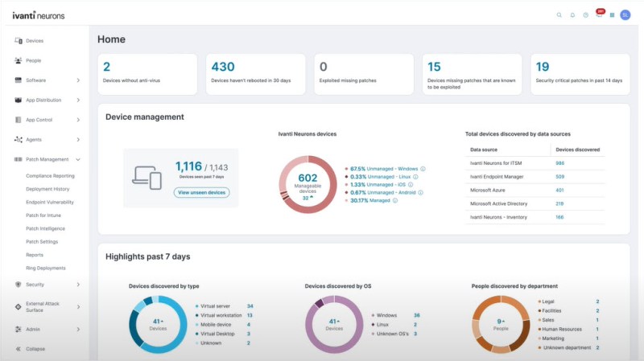Screen dimensions: 644x361
Task: Click the Admin sidebar icon
Action: coord(18,329)
